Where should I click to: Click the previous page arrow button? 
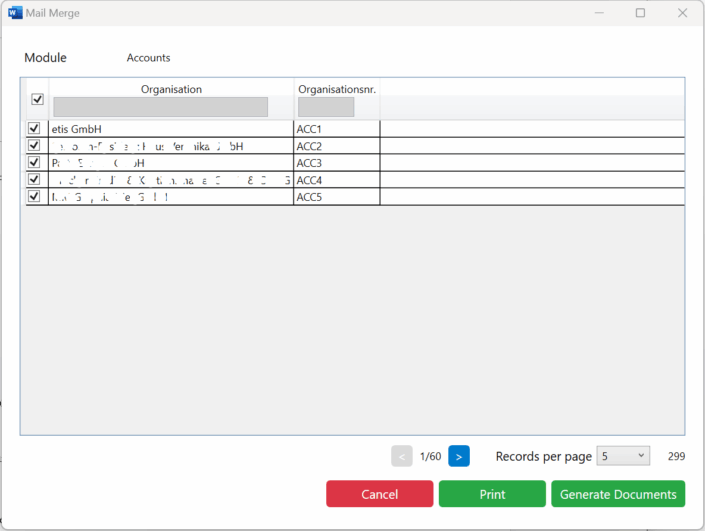[402, 456]
